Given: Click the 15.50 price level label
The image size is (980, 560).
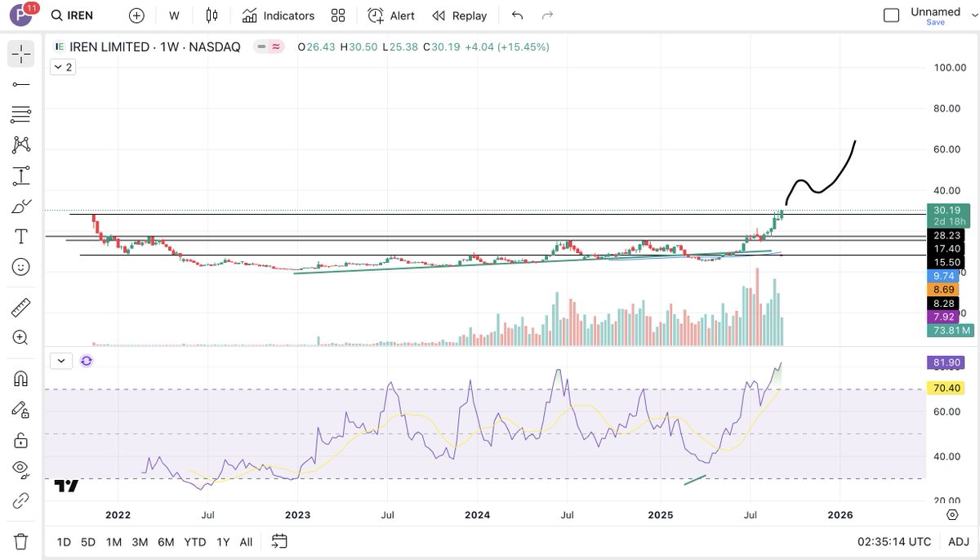Looking at the screenshot, I should [x=947, y=262].
